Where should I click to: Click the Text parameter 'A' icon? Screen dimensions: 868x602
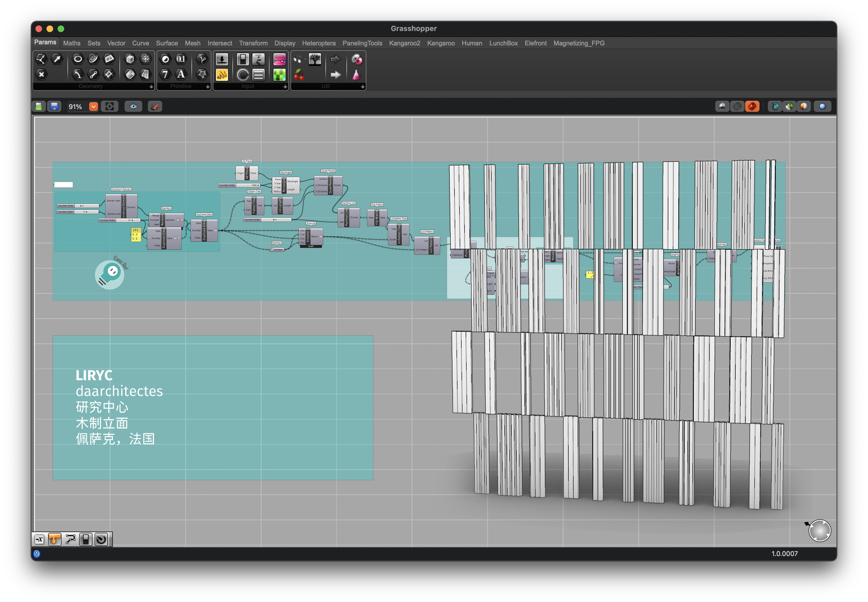point(181,74)
